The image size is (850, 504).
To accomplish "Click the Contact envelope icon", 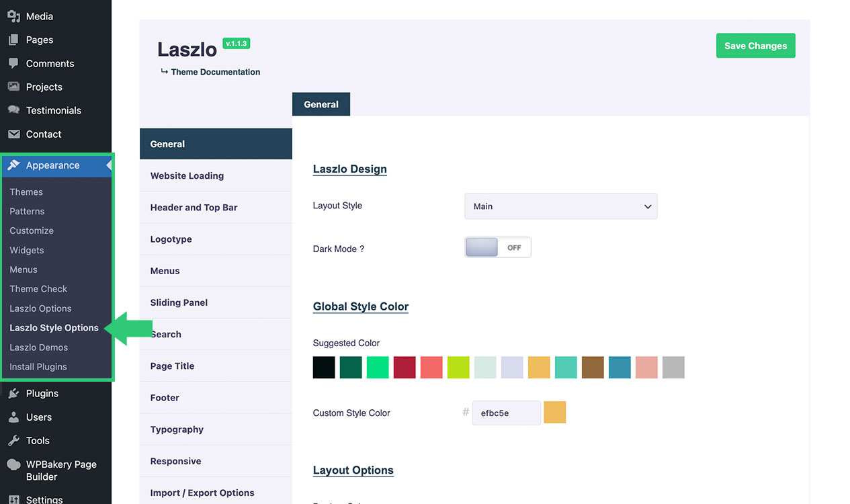I will [13, 134].
